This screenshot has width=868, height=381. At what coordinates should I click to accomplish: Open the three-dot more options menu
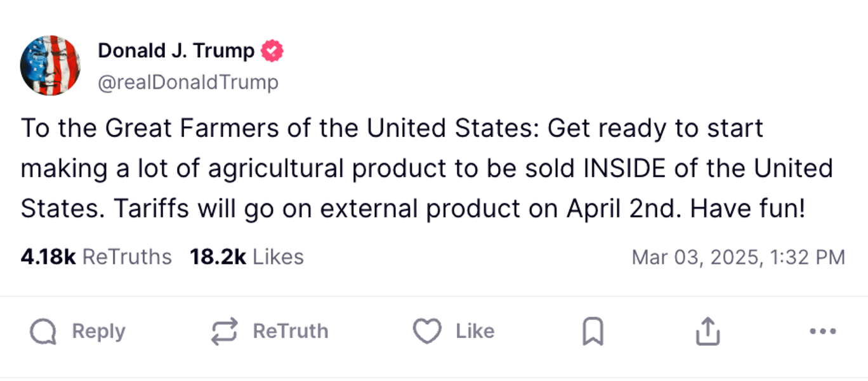click(823, 332)
